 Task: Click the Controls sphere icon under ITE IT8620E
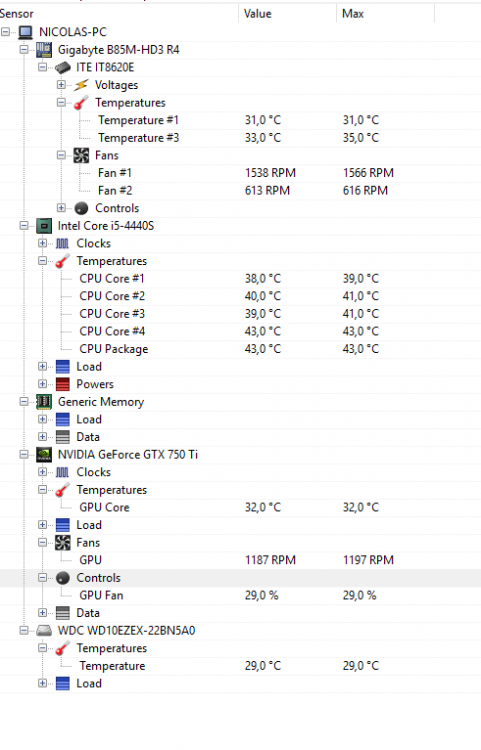[x=81, y=208]
